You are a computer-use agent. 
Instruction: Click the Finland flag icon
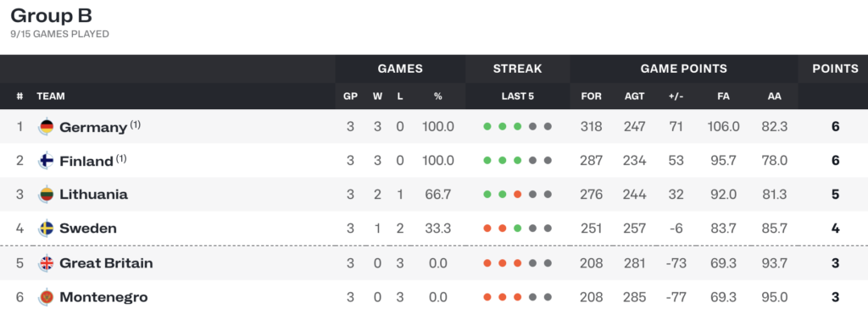click(x=46, y=161)
